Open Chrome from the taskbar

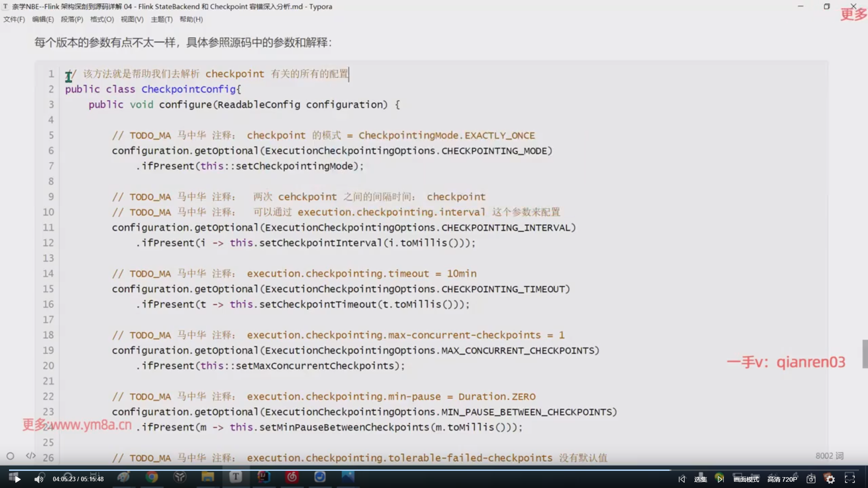151,477
